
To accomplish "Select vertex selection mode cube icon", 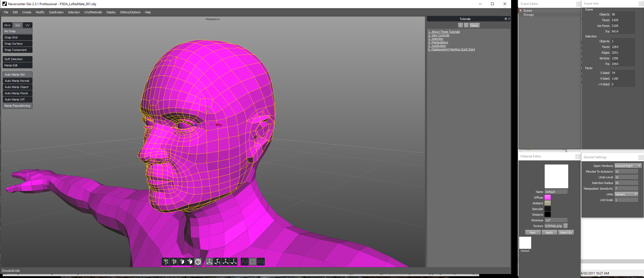I will pyautogui.click(x=166, y=262).
